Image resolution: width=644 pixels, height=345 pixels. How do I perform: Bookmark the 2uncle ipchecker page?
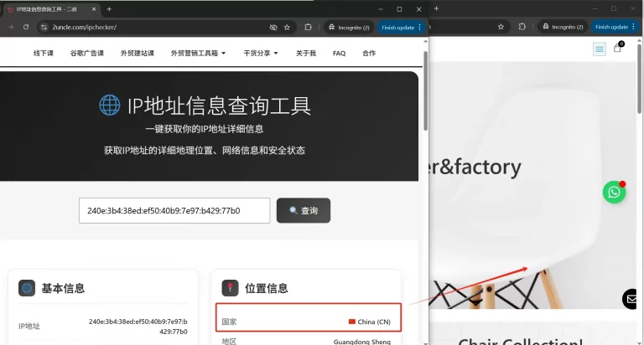[287, 28]
